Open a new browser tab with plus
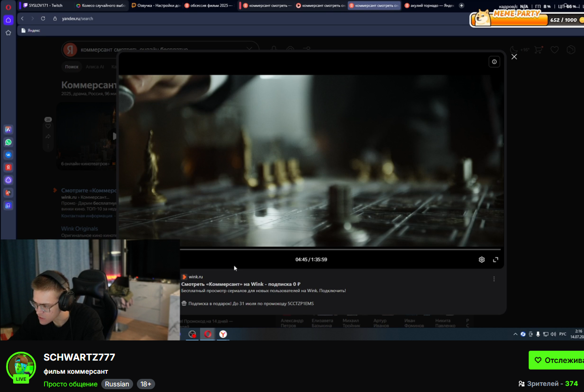The height and width of the screenshot is (392, 584). (462, 6)
